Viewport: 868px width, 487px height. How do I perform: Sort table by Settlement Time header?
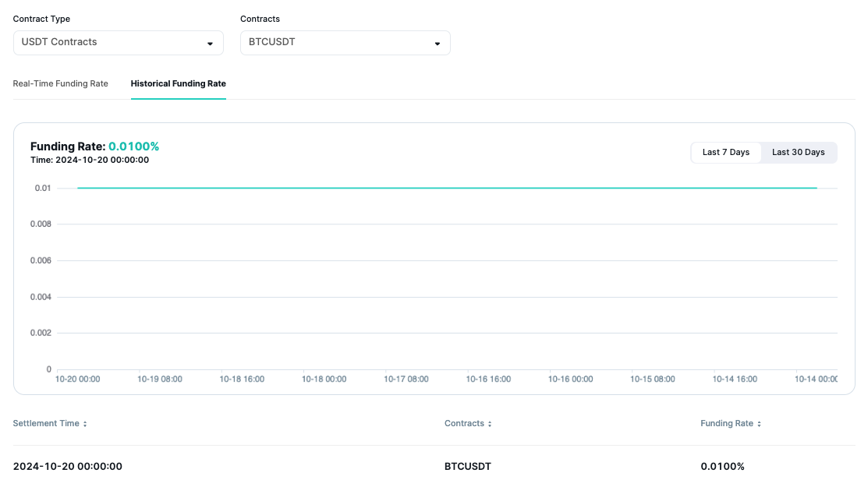point(46,423)
